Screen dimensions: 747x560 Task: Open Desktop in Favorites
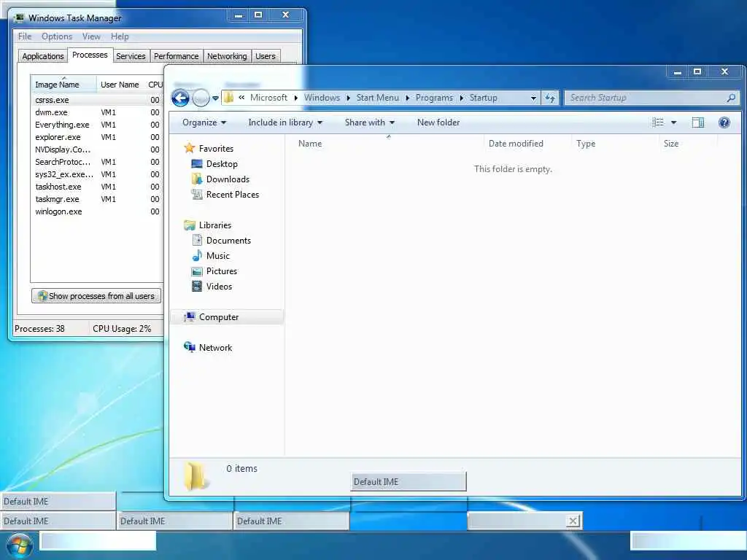pos(222,164)
